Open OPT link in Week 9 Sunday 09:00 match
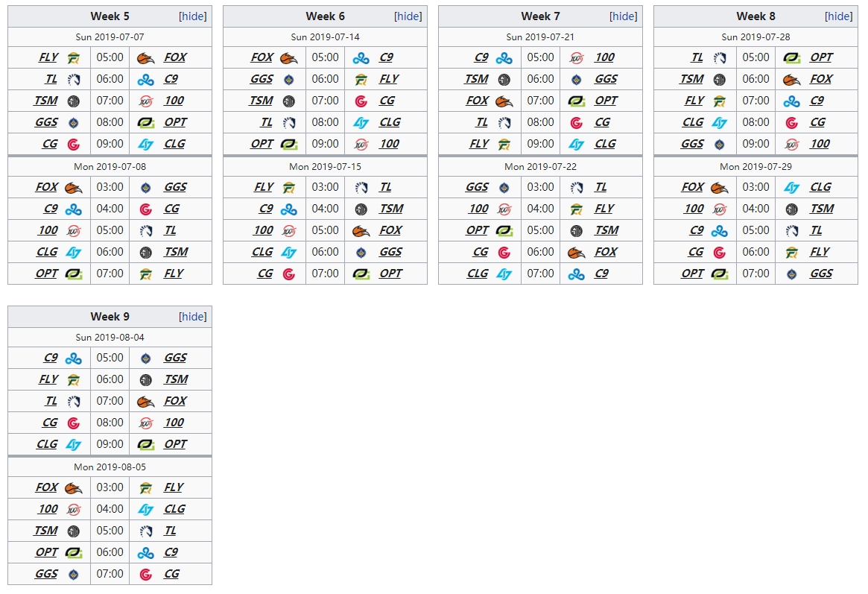The image size is (868, 594). point(176,444)
